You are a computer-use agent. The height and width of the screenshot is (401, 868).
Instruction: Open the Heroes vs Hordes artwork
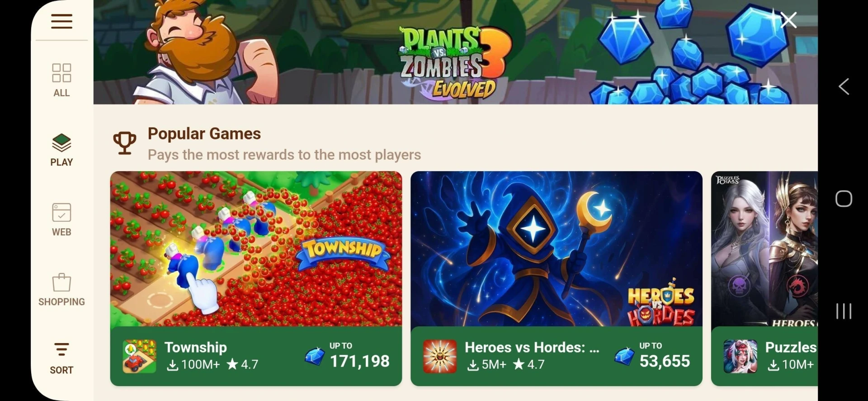(556, 248)
